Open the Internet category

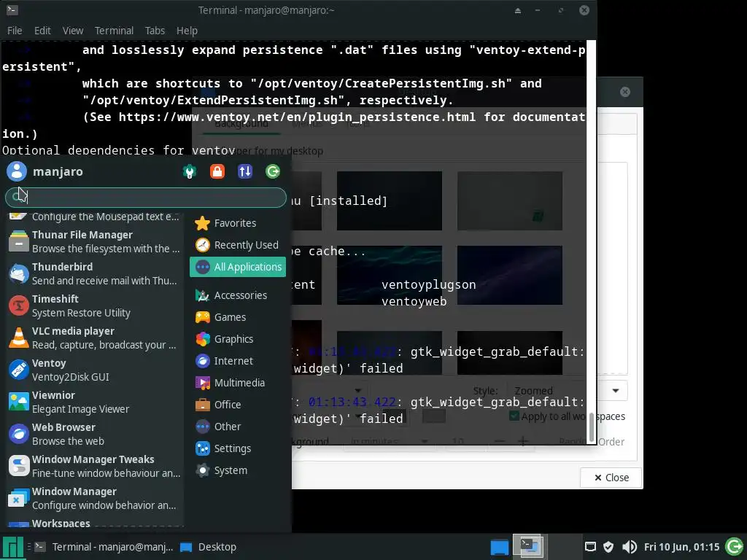click(x=238, y=361)
